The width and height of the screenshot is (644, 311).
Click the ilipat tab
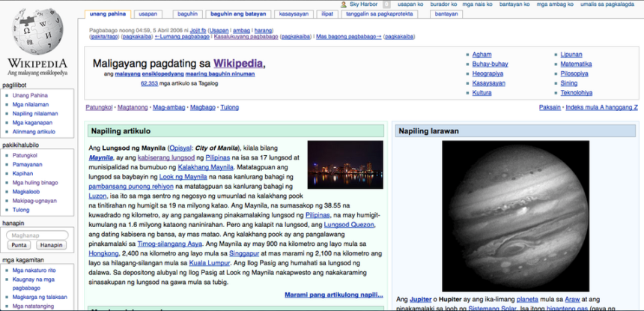(327, 14)
